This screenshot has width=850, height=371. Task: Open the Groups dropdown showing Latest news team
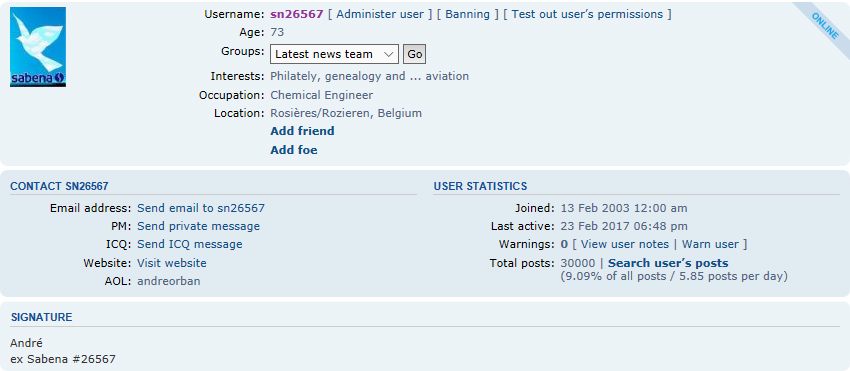tap(334, 54)
